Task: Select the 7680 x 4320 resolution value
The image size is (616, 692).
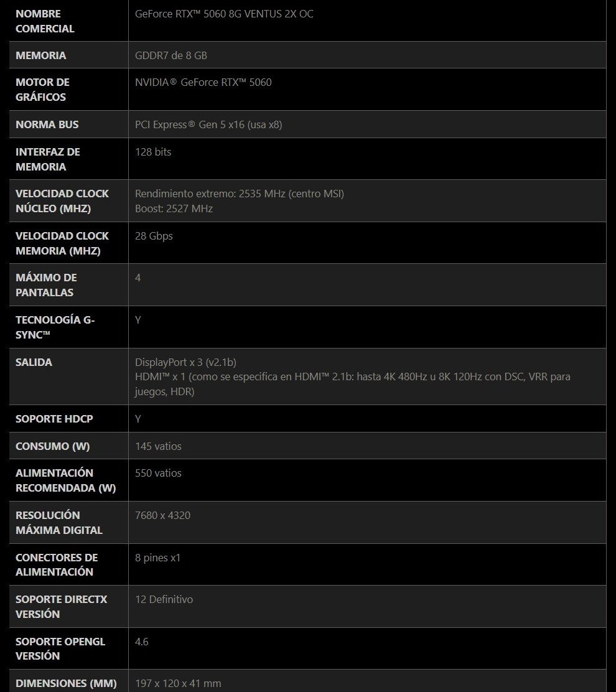Action: coord(162,515)
